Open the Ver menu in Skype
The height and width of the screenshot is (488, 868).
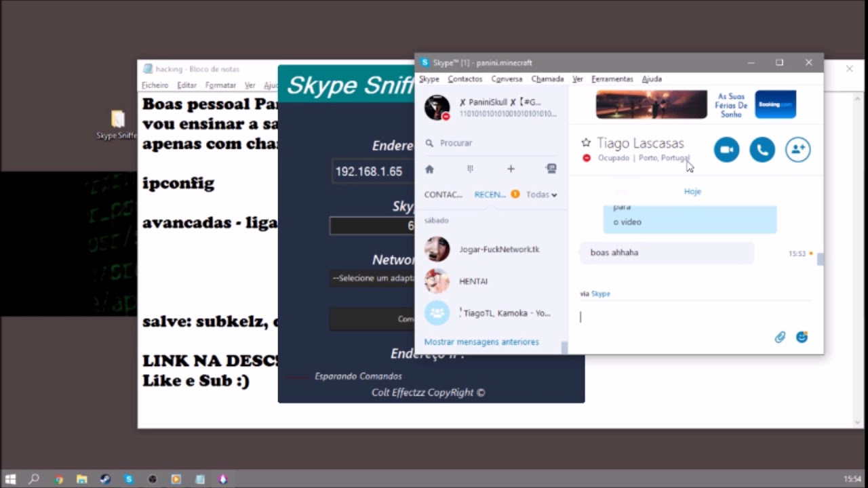click(x=578, y=79)
